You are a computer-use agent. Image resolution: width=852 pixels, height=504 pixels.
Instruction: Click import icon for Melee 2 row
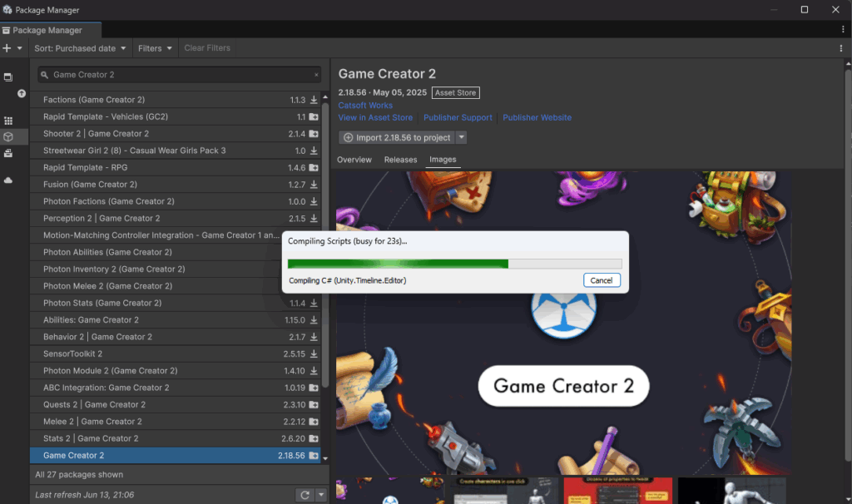pos(314,422)
